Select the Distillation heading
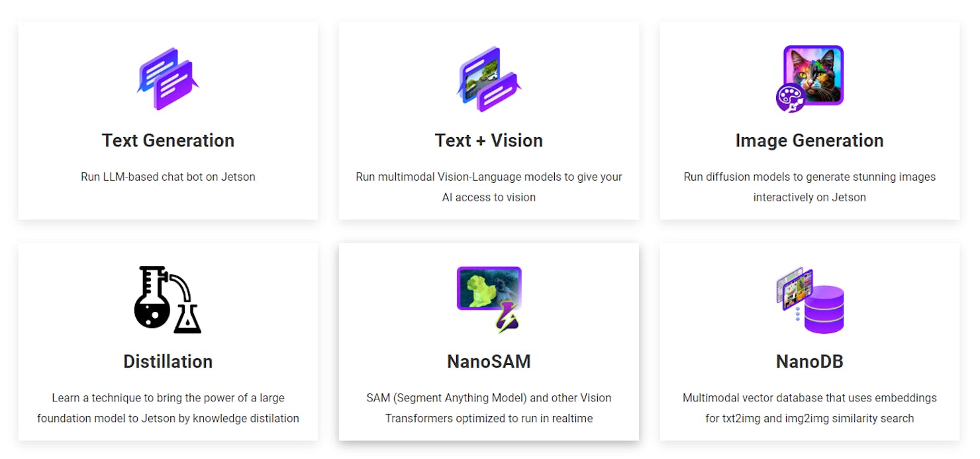 (x=168, y=362)
